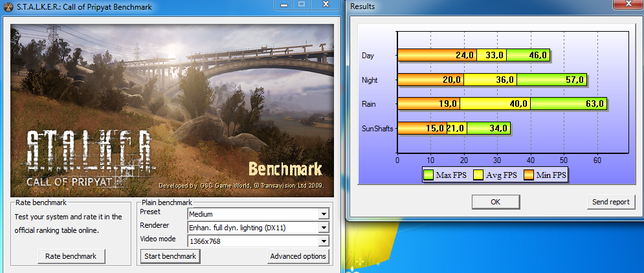644x273 pixels.
Task: Click the Developed by GSC Game World credit
Action: click(x=241, y=186)
